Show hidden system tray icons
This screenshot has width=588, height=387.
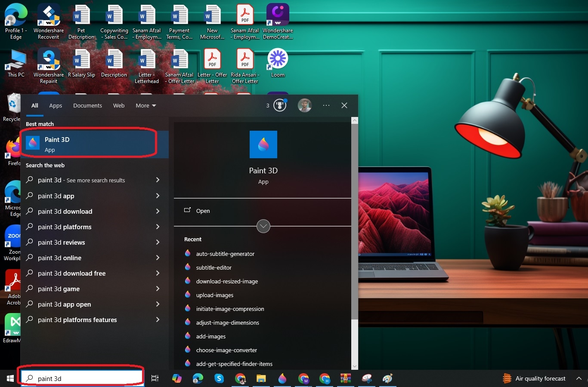point(579,378)
